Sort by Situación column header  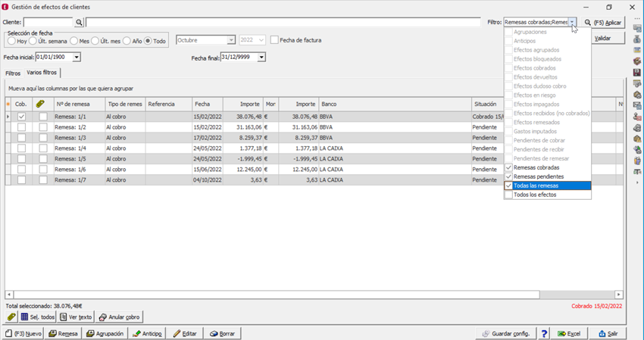(x=488, y=104)
